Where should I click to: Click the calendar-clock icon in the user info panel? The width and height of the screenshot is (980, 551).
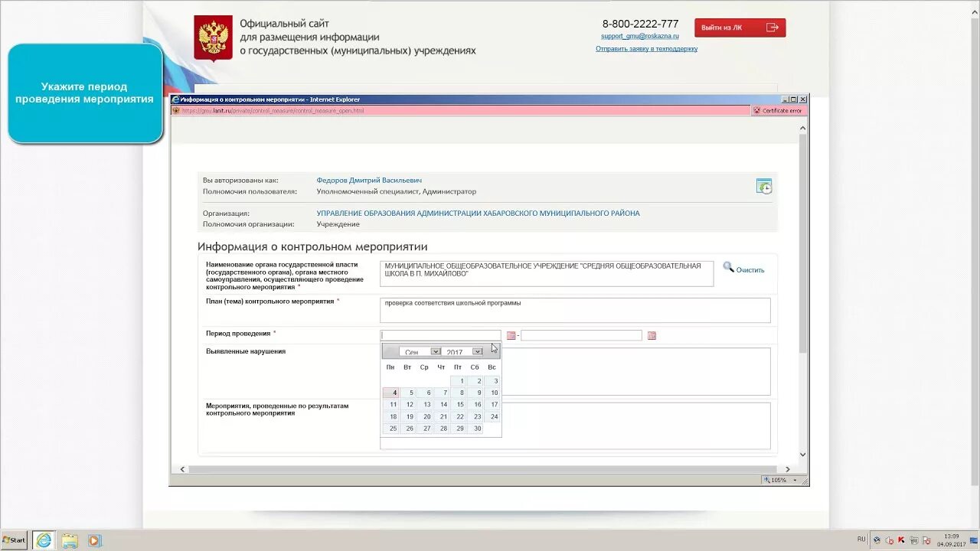[764, 186]
